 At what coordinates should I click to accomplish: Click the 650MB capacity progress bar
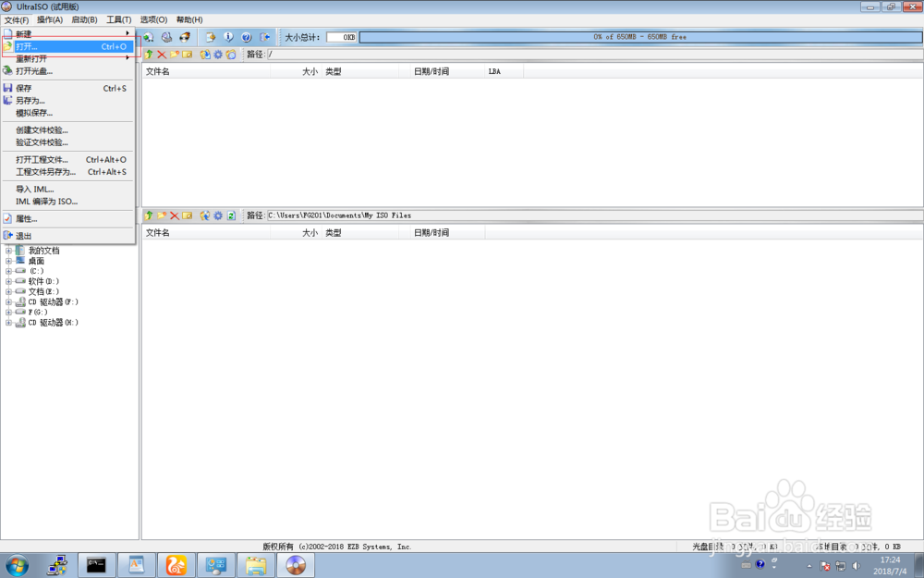point(640,37)
